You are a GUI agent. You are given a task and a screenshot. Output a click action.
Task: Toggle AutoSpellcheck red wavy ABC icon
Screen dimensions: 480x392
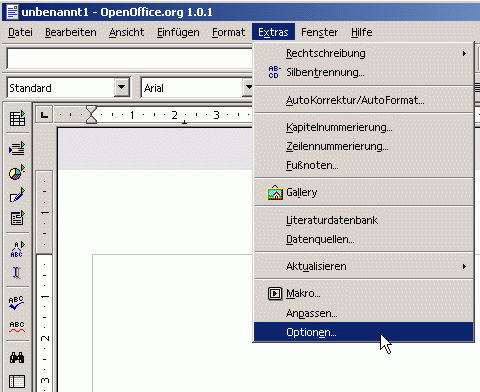[x=17, y=327]
